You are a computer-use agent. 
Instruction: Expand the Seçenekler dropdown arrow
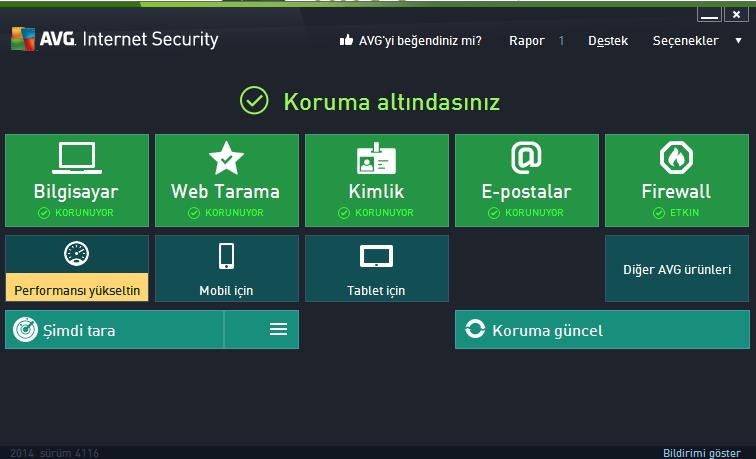(x=738, y=40)
